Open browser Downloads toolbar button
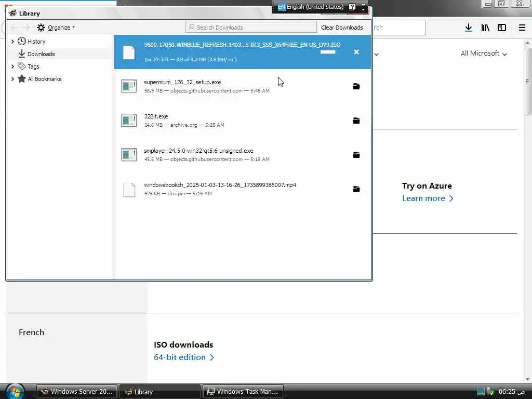Viewport: 532px width, 399px height. [469, 28]
